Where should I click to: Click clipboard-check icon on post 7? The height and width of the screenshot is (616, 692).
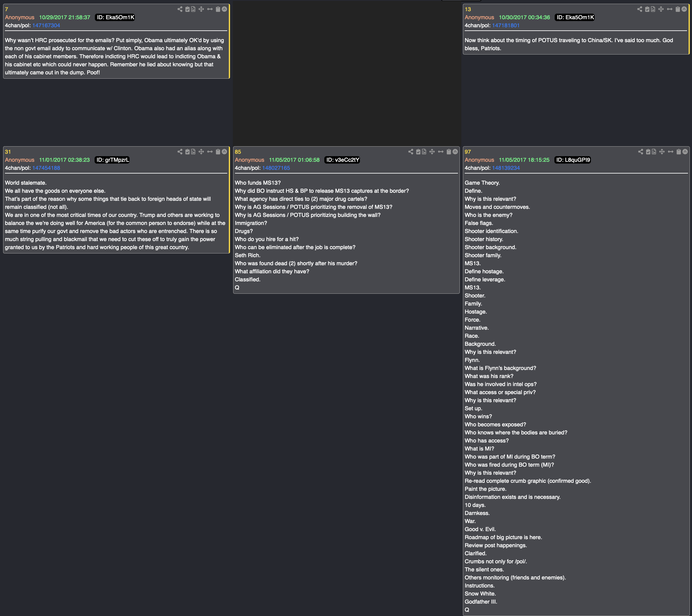click(187, 9)
